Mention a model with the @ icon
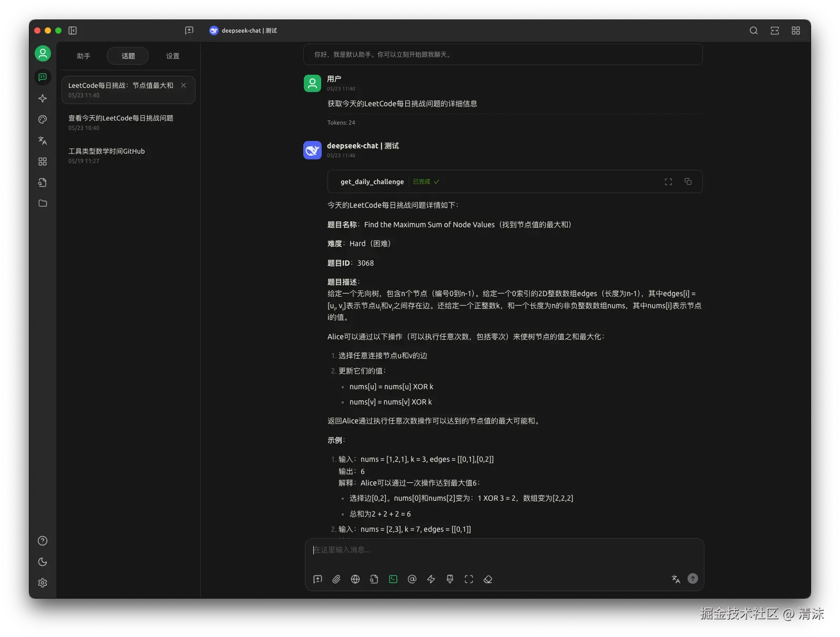 (412, 579)
